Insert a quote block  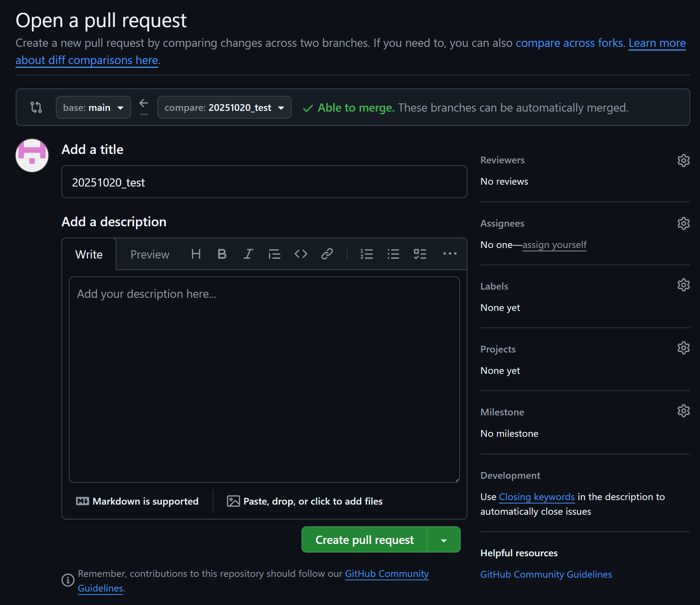[274, 254]
